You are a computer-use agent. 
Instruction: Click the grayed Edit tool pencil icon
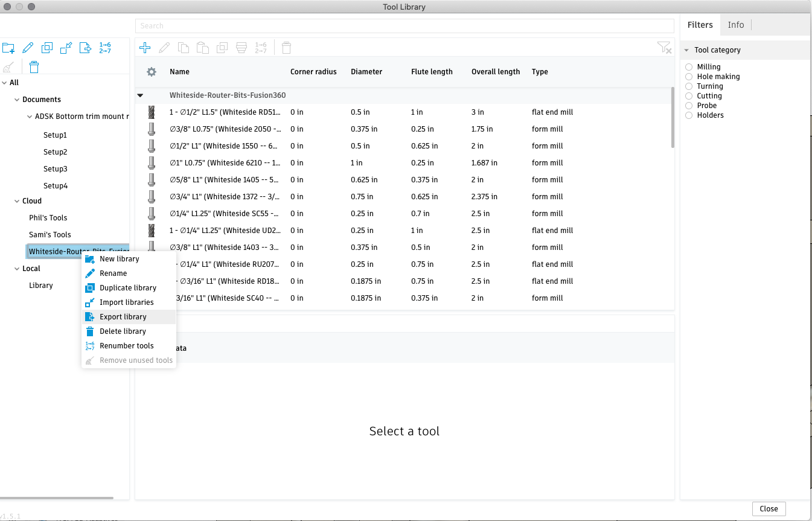[x=164, y=47]
